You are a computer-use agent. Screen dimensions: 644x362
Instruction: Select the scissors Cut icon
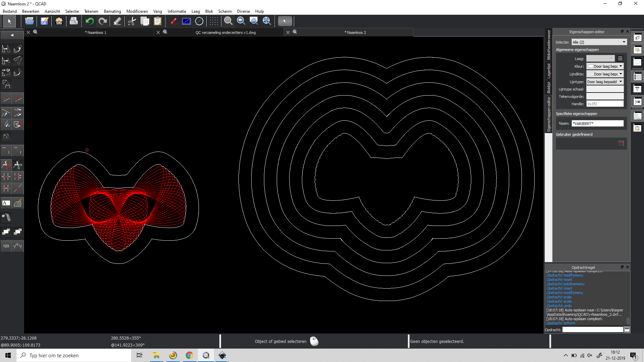[132, 21]
